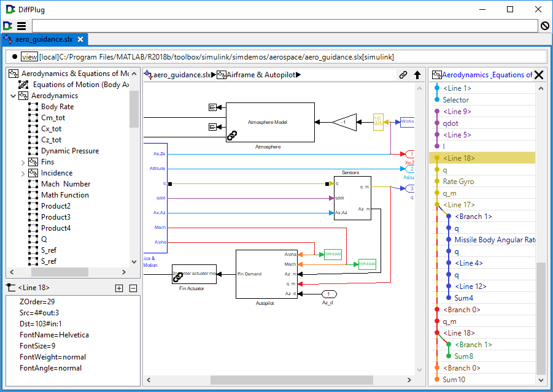
Task: Click the DiffPlug logo toolbar button
Action: tap(7, 26)
